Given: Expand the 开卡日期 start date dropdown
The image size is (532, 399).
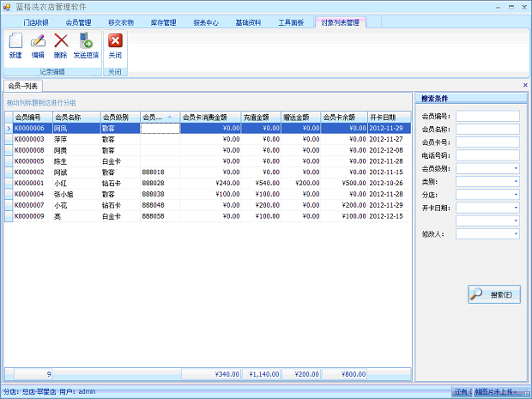Looking at the screenshot, I should click(x=516, y=208).
